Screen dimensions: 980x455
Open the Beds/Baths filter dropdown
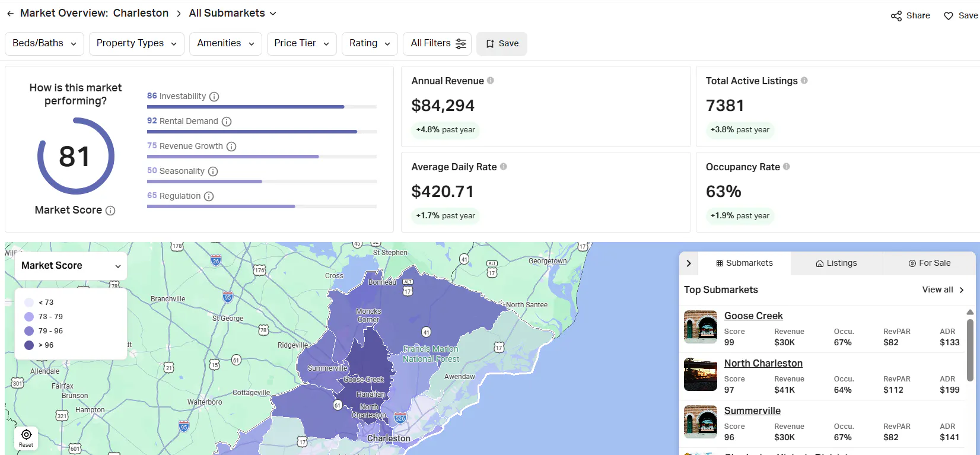point(44,43)
